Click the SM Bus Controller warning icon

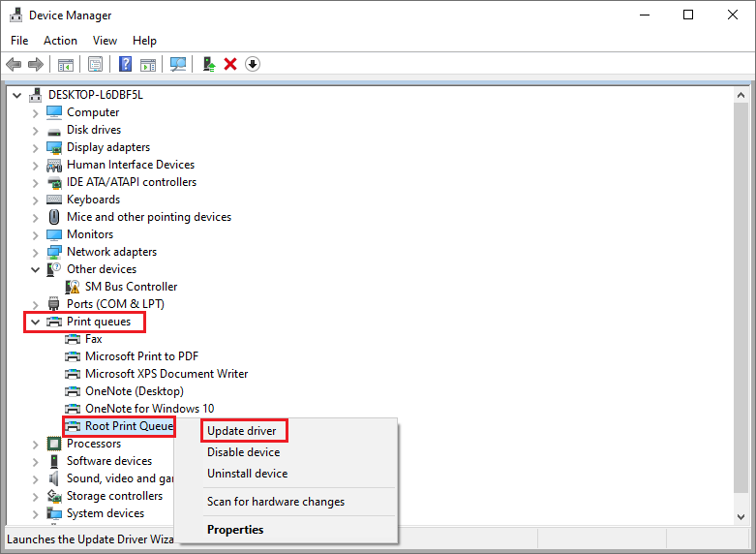pyautogui.click(x=73, y=287)
